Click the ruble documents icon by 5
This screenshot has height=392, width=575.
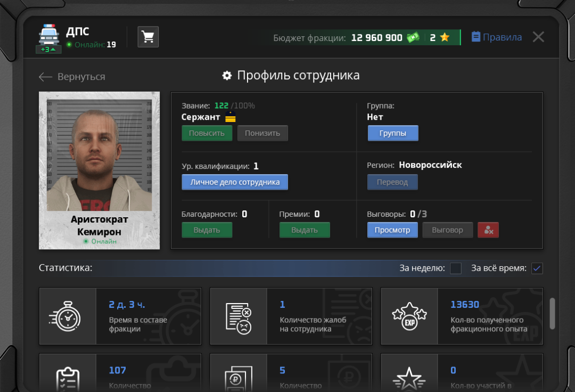pyautogui.click(x=239, y=379)
